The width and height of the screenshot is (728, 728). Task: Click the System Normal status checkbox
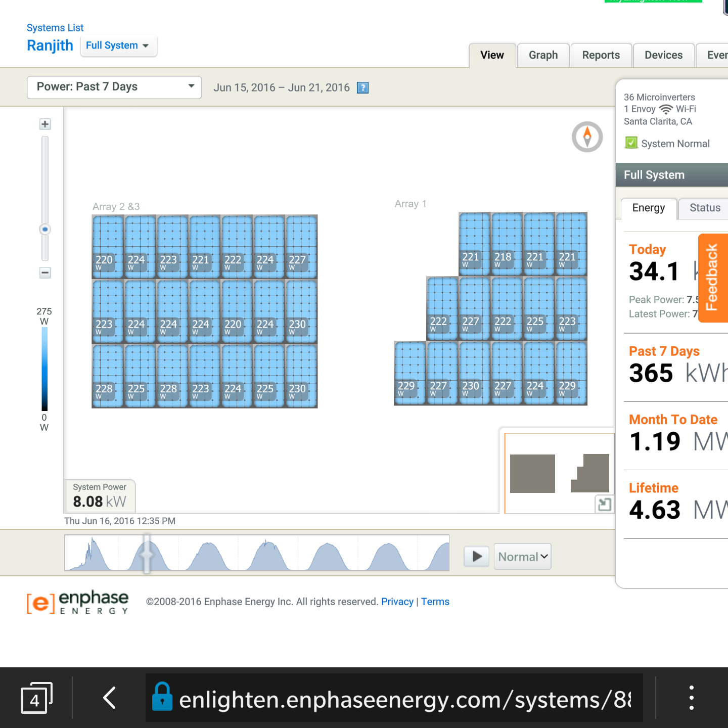[631, 143]
